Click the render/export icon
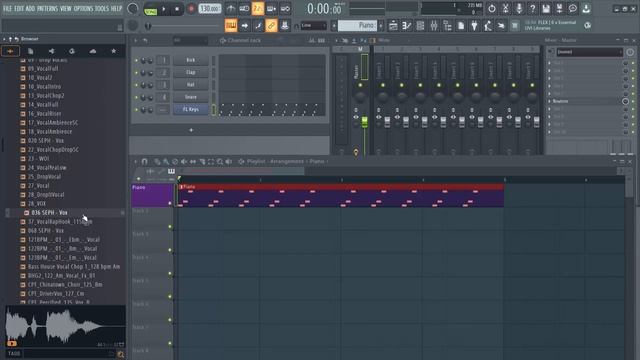This screenshot has width=640, height=360. pos(559,9)
